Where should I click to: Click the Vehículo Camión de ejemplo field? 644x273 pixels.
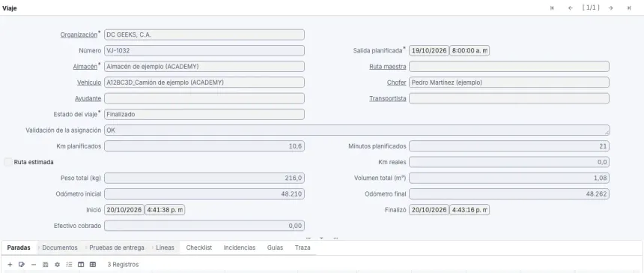point(204,82)
